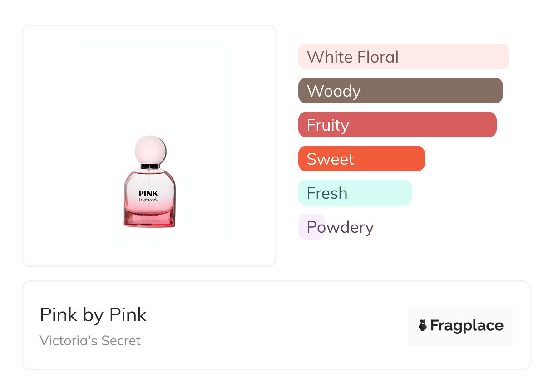
Task: Click the script 'by pink' text on bottle
Action: click(x=150, y=200)
